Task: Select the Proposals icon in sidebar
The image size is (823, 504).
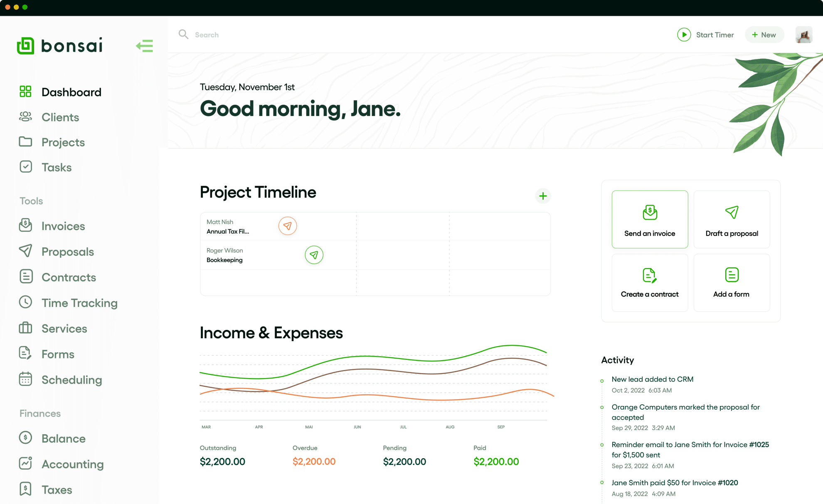Action: click(x=26, y=251)
